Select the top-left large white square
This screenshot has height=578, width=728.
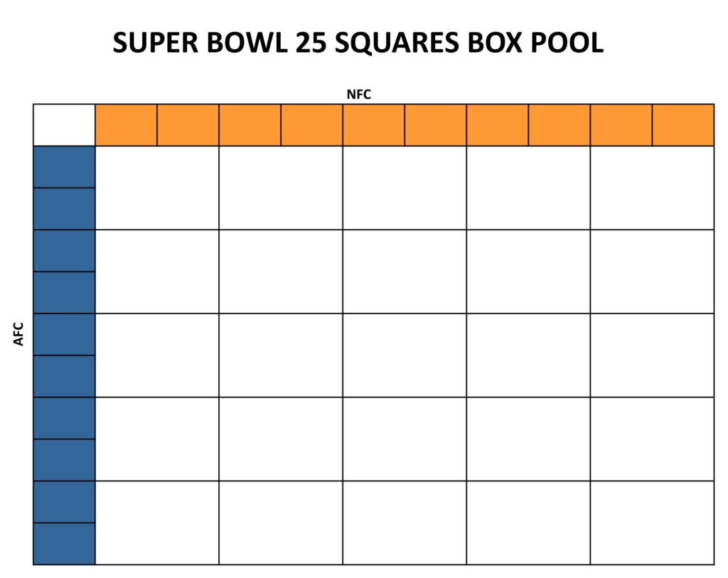pos(157,188)
